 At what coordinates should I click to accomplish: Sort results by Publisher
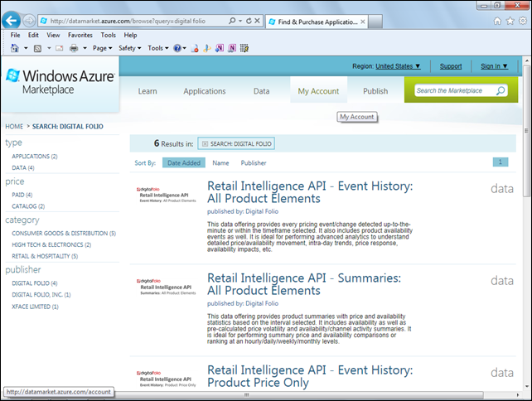(x=254, y=163)
